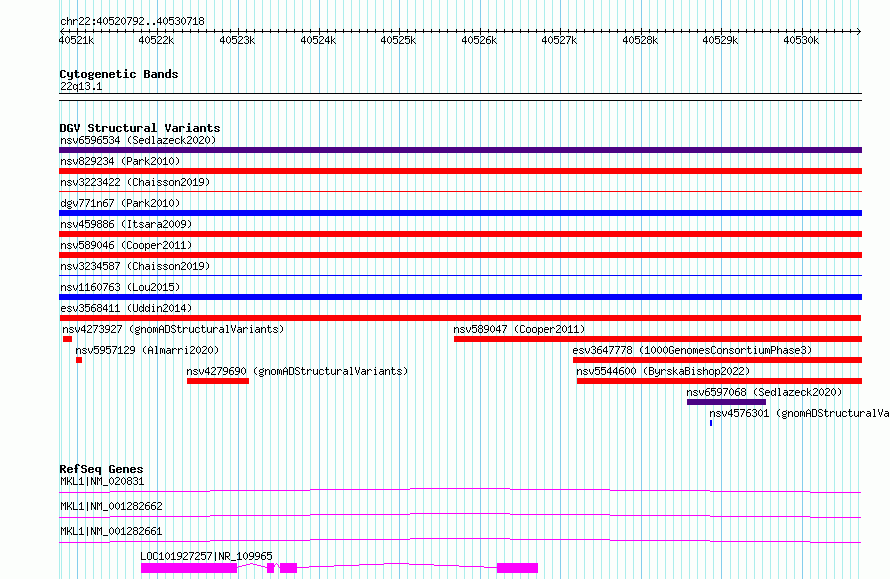This screenshot has width=890, height=579.
Task: Click the 40529k ruler tick label
Action: click(720, 40)
